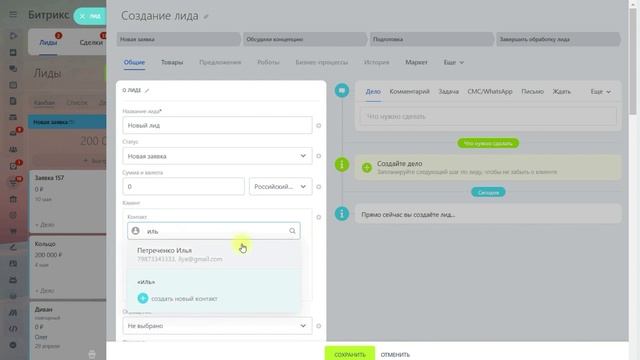Open the Диван kanban card
Viewport: 640px width, 360px height.
[68, 331]
